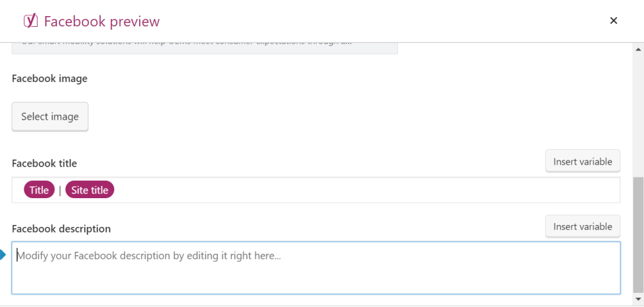Select the Title variable tag

[39, 190]
